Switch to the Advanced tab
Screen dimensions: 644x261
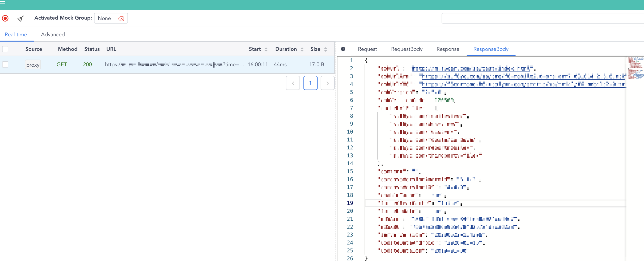click(53, 34)
